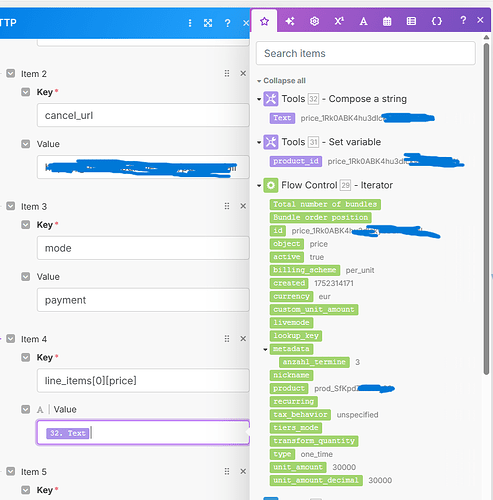
Task: Collapse the Flow Control Iterator group
Action: pyautogui.click(x=259, y=186)
